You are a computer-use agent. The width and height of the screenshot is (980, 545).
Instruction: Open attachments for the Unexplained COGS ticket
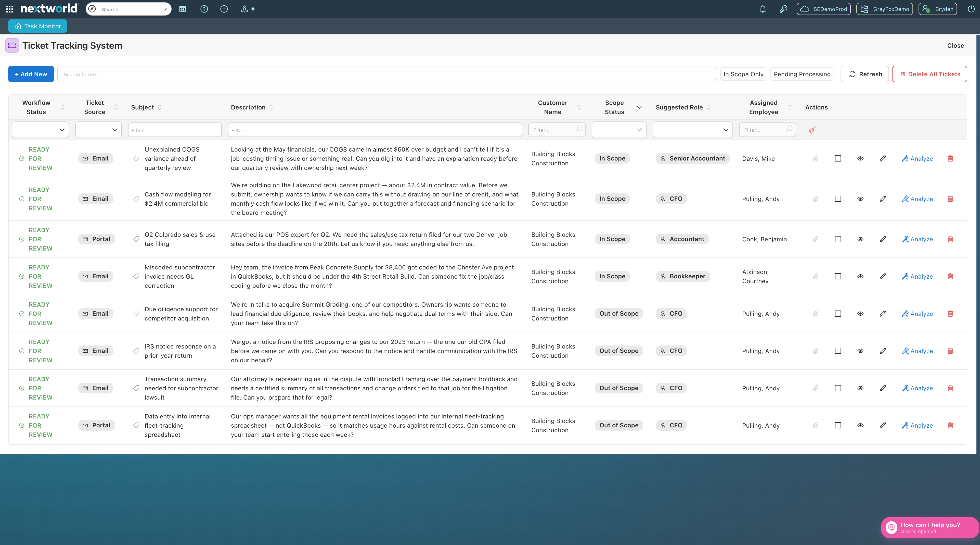tap(816, 158)
